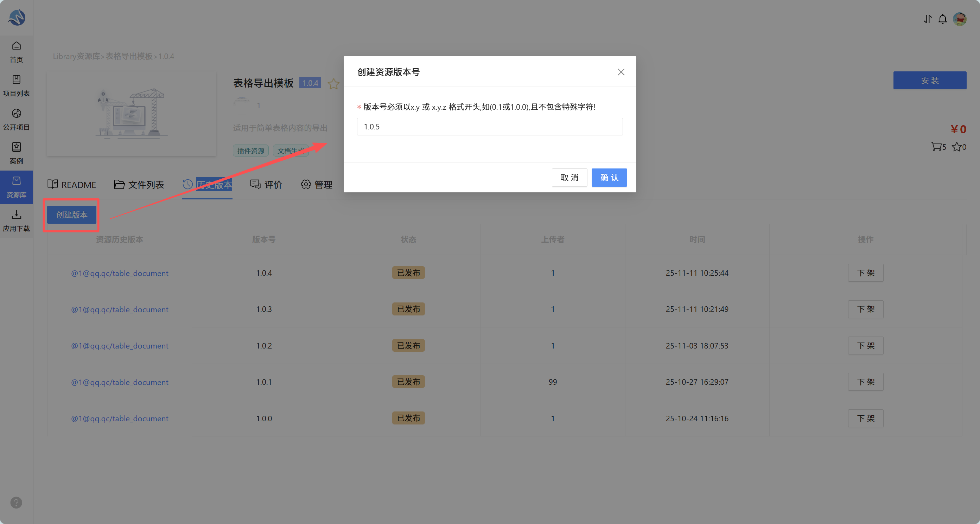Viewport: 980px width, 524px height.
Task: Open 项目列表 in the sidebar
Action: 17,85
